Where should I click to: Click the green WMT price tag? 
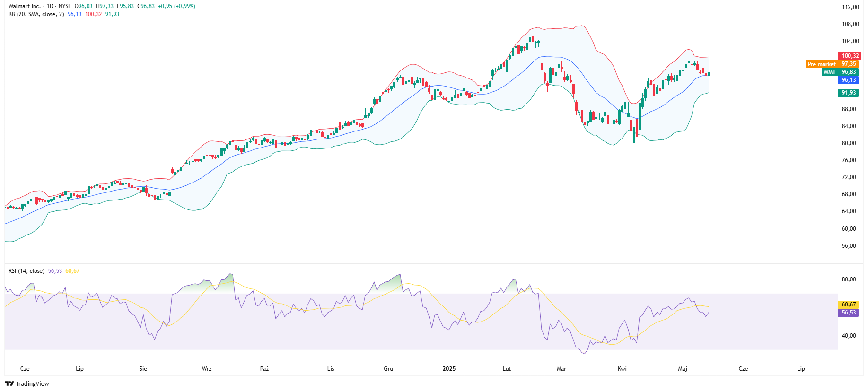[830, 72]
